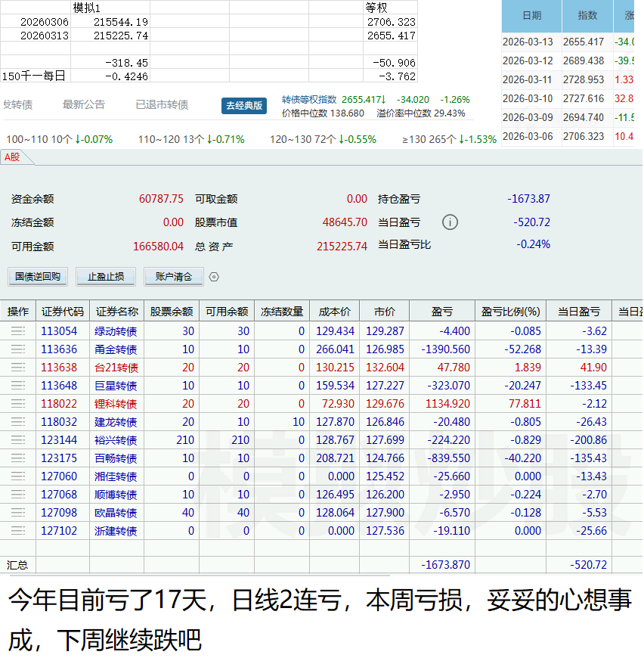Click the 汇总 total -1673.870
This screenshot has width=644, height=661.
pos(446,565)
